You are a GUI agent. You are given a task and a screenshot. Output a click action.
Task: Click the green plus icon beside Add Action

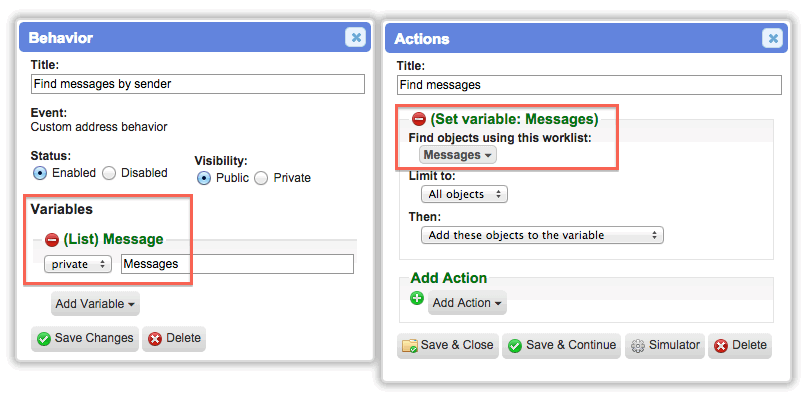click(x=417, y=298)
